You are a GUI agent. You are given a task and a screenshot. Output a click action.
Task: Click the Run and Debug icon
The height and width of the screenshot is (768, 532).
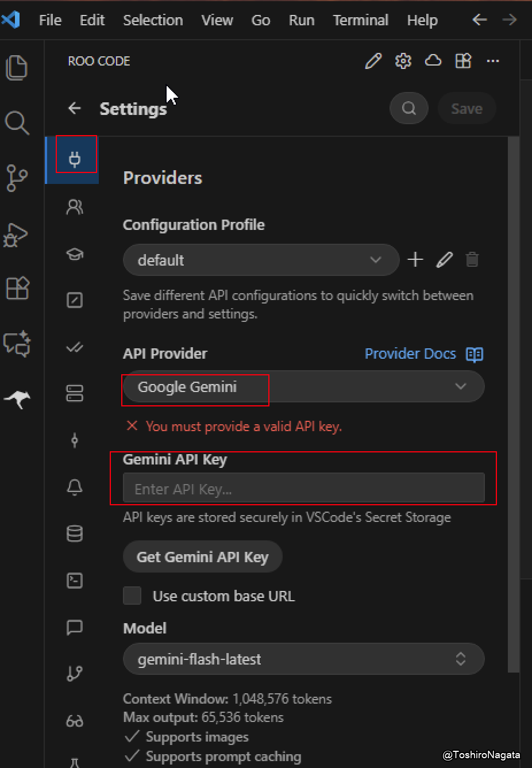tap(16, 235)
